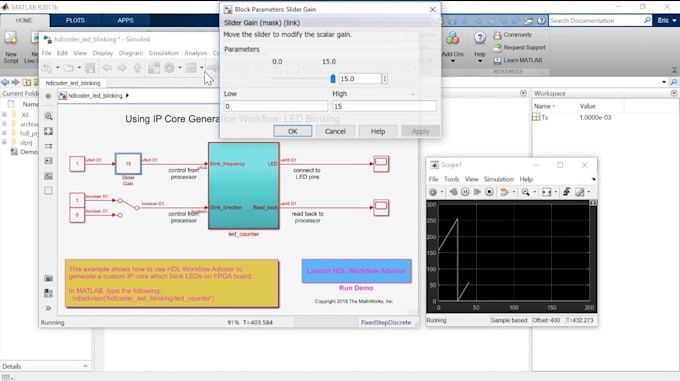Screen dimensions: 680x381
Task: Click the Model Configuration gear icon
Action: (169, 68)
